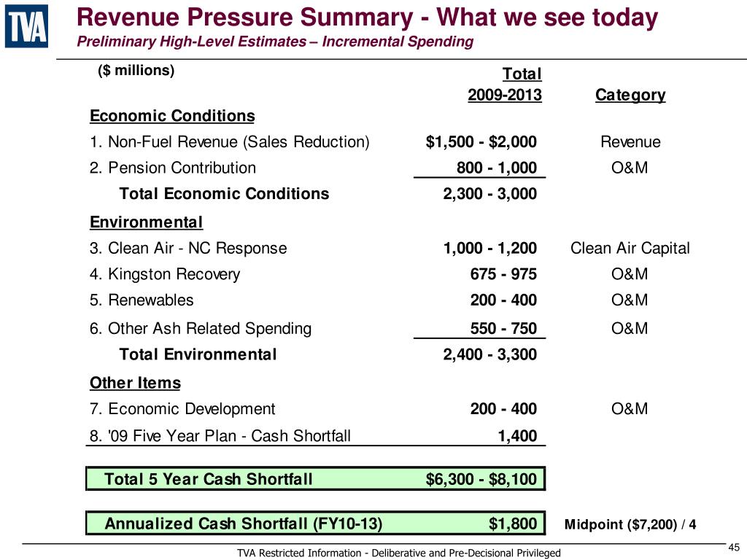Click value '2,400 - 3,300'
The image size is (747, 560).
[489, 354]
